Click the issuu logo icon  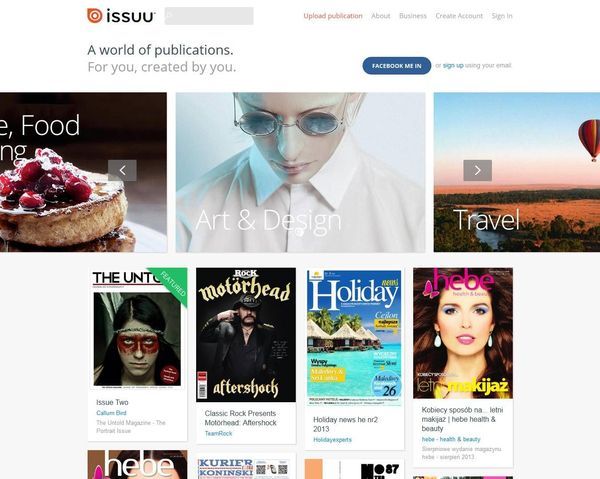[x=95, y=16]
